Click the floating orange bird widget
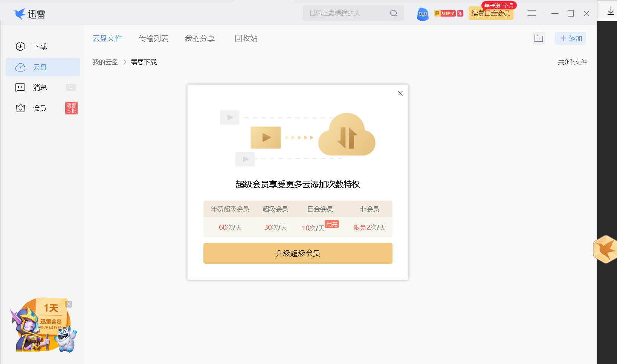The image size is (617, 364). click(x=605, y=249)
